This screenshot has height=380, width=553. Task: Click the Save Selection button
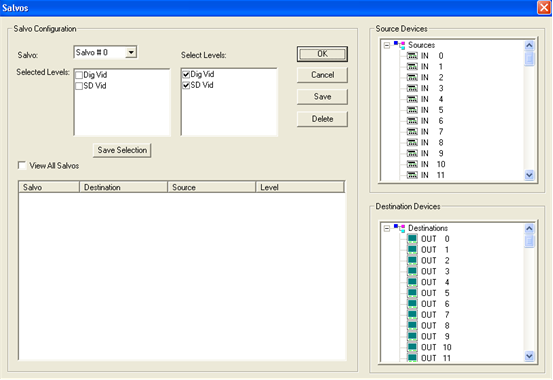[x=122, y=150]
